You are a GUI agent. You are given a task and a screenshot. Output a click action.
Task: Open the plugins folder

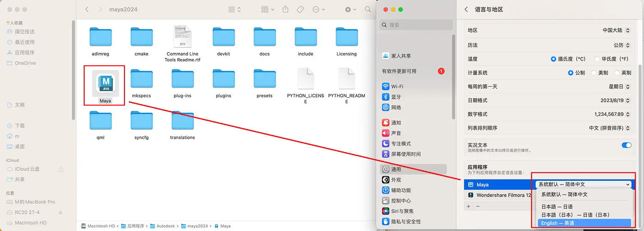pos(224,79)
